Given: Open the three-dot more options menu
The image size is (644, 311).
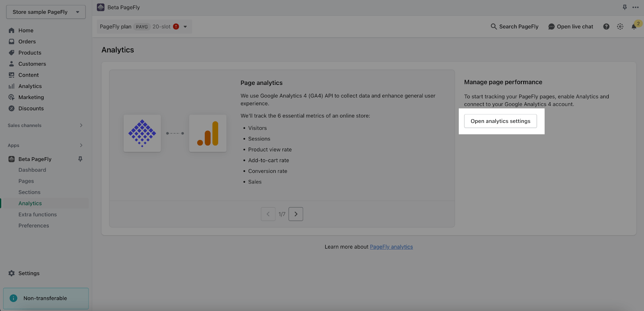Looking at the screenshot, I should [x=636, y=7].
